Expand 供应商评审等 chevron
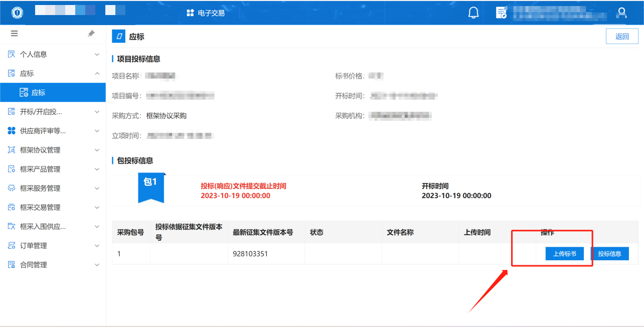The width and height of the screenshot is (644, 327). click(x=97, y=131)
